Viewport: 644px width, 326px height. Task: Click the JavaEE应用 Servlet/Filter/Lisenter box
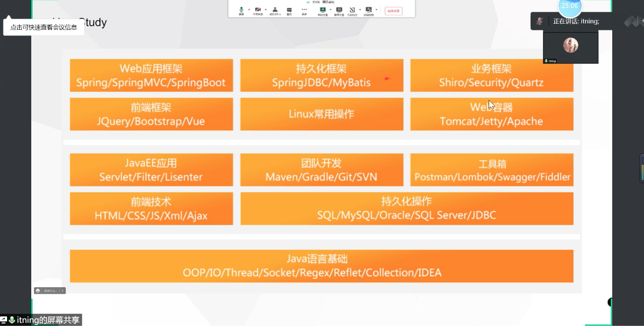[x=151, y=170]
